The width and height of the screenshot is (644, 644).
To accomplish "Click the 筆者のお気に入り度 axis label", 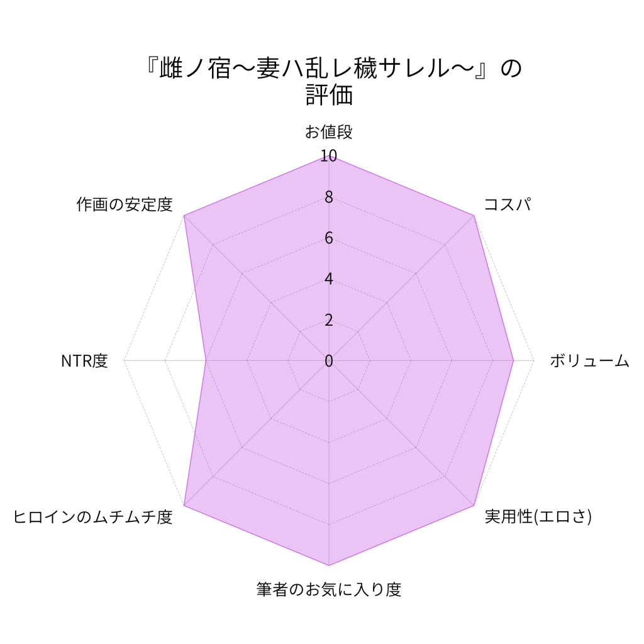I will click(329, 590).
